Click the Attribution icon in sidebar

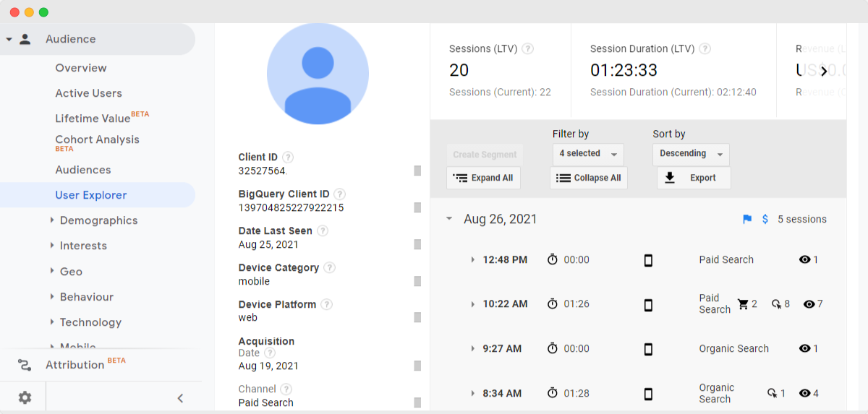[x=25, y=365]
